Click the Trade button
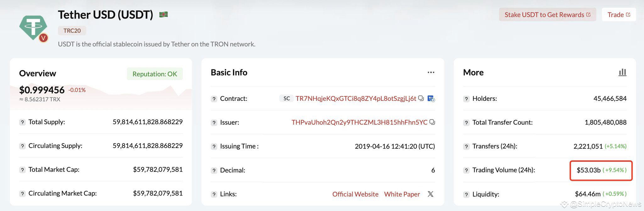The image size is (644, 211). point(619,15)
